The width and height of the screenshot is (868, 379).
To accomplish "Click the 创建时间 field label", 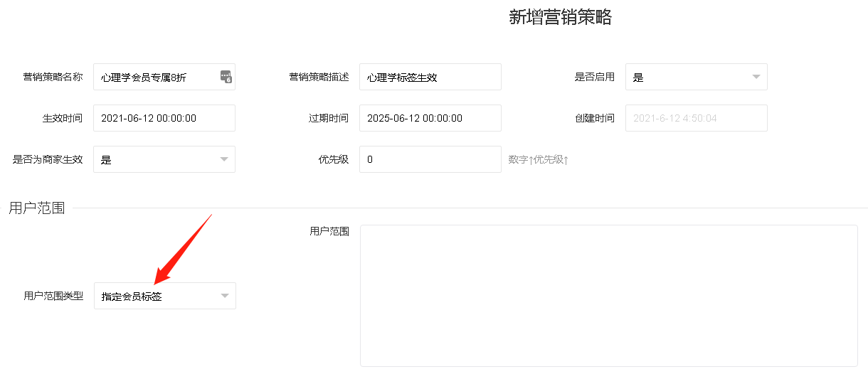I will click(x=594, y=118).
